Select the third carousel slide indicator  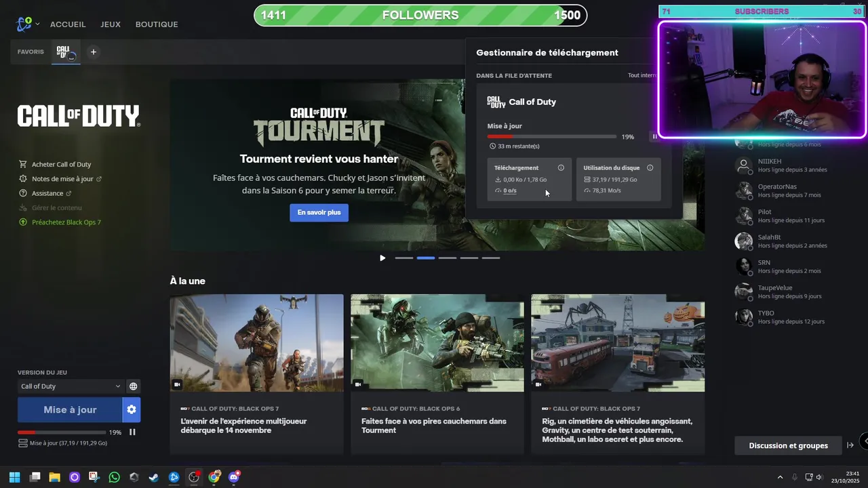tap(447, 258)
